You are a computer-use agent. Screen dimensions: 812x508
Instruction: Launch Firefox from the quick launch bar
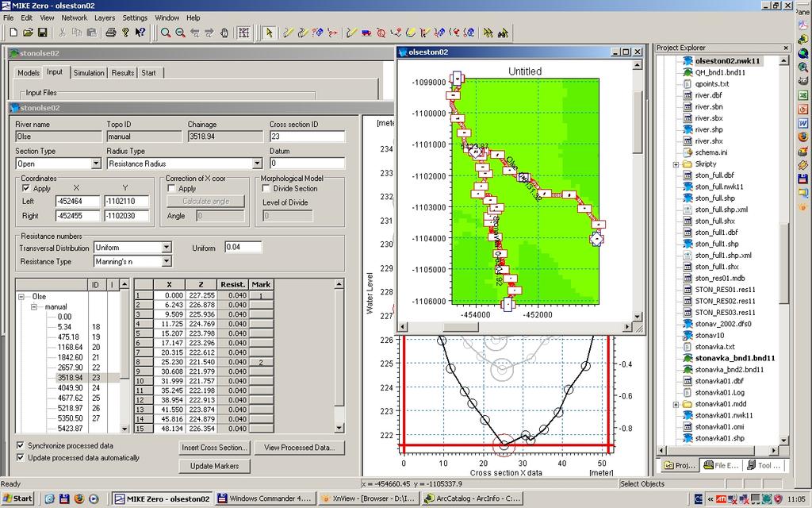pyautogui.click(x=79, y=498)
